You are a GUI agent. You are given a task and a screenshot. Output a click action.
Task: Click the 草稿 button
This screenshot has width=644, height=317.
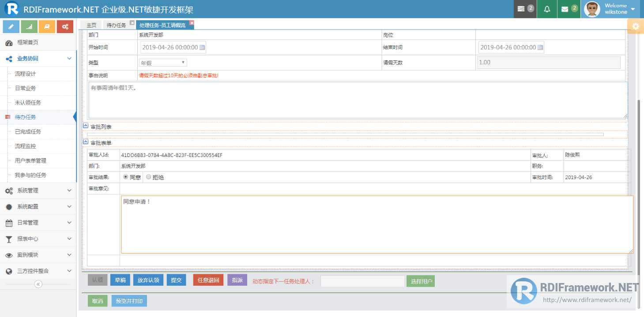pyautogui.click(x=120, y=280)
